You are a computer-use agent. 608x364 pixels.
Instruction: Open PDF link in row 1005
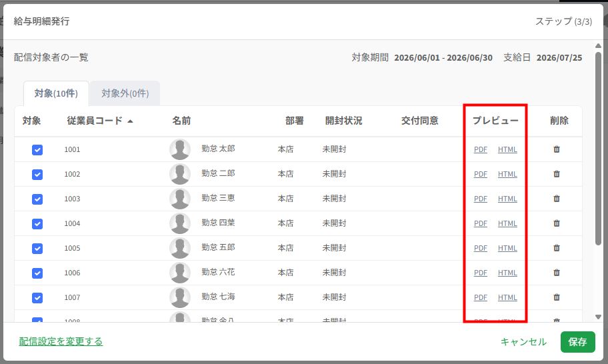point(481,248)
